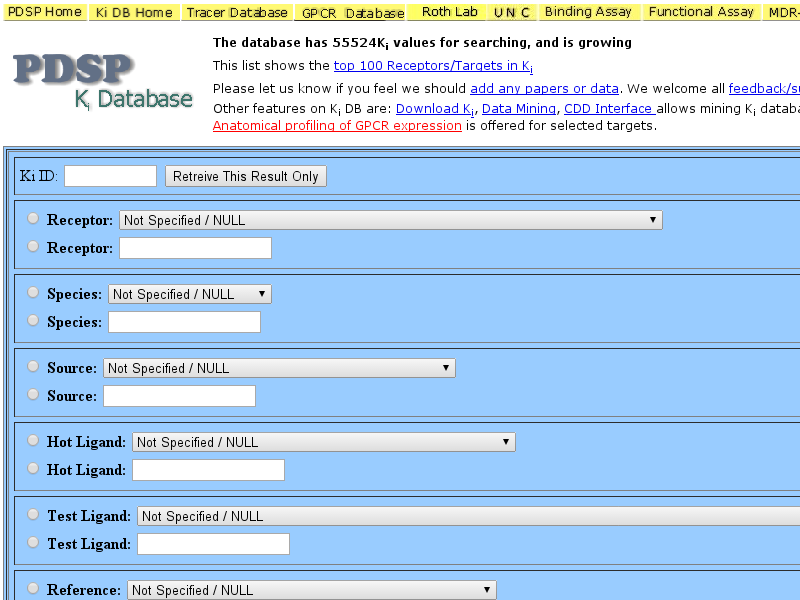This screenshot has width=800, height=600.
Task: Select the Reference dropdown radio button
Action: [x=33, y=589]
